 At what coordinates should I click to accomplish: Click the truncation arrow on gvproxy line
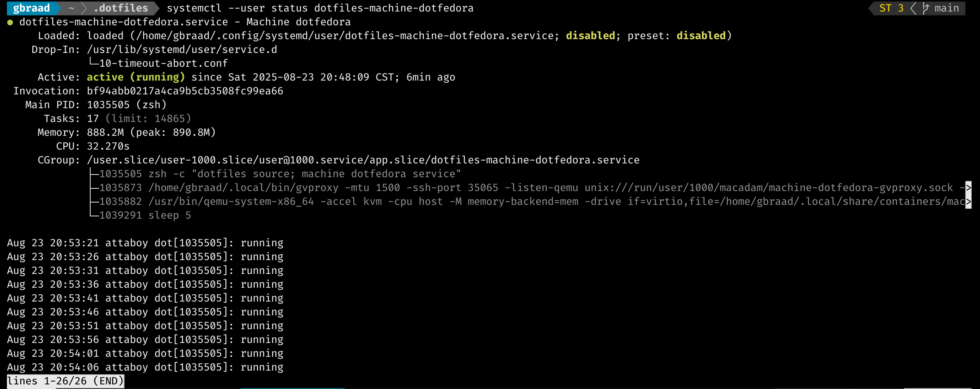968,188
